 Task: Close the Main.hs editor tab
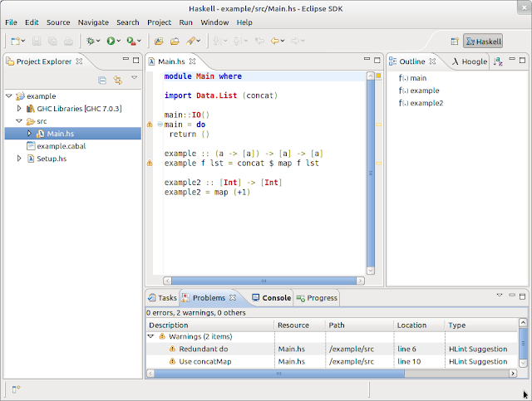(x=192, y=61)
